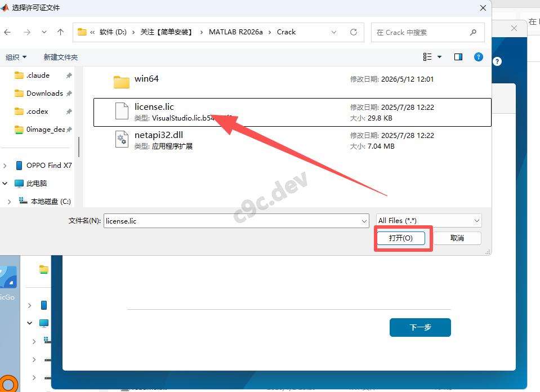Expand the chevron right after MATLAB R2026a

pyautogui.click(x=270, y=32)
